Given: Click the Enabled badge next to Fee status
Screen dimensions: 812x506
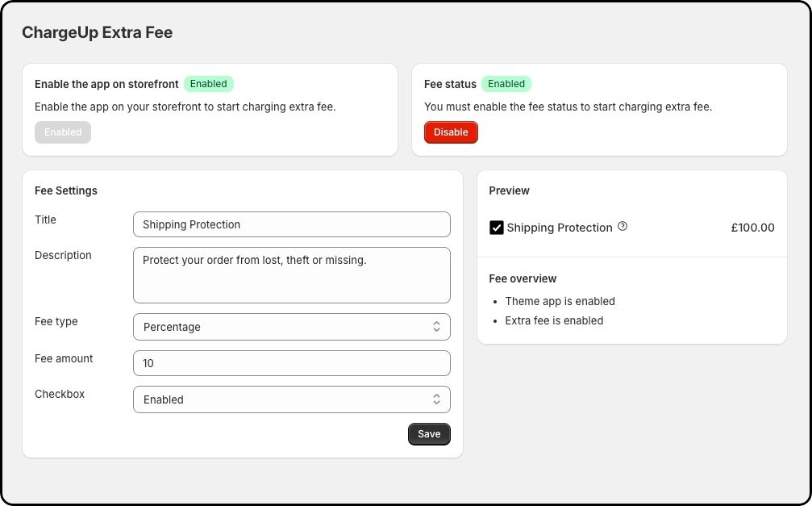Looking at the screenshot, I should (x=506, y=83).
